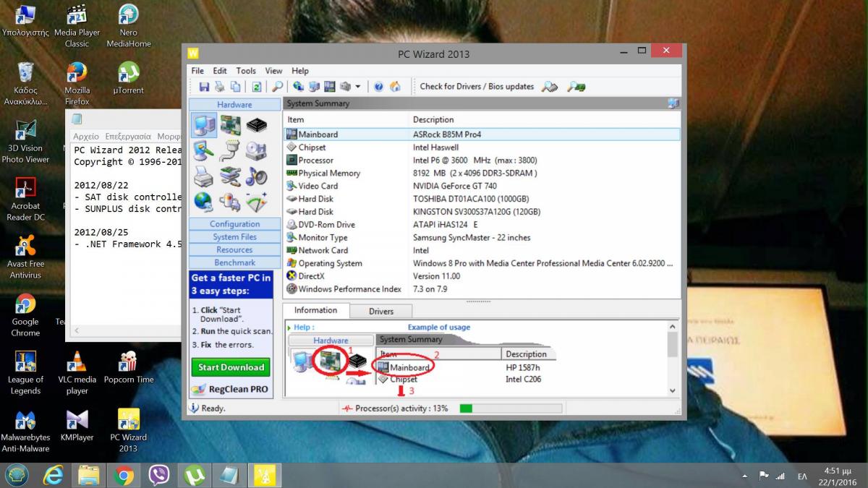Click the green Start Download button
868x488 pixels.
(x=231, y=367)
